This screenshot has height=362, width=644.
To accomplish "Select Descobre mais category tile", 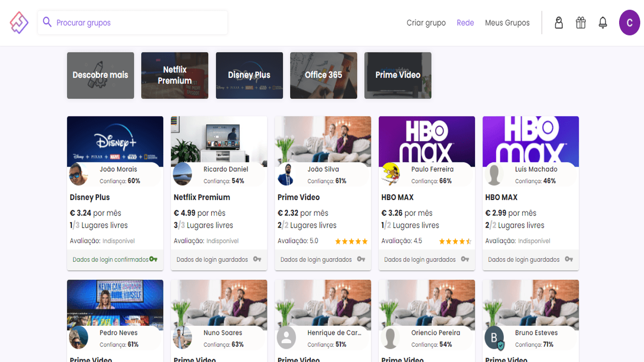I will (100, 75).
